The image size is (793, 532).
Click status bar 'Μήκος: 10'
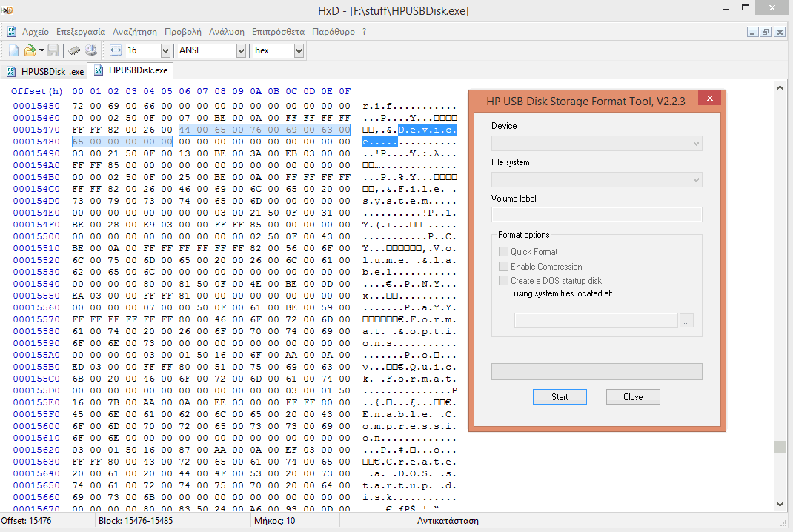pos(275,521)
